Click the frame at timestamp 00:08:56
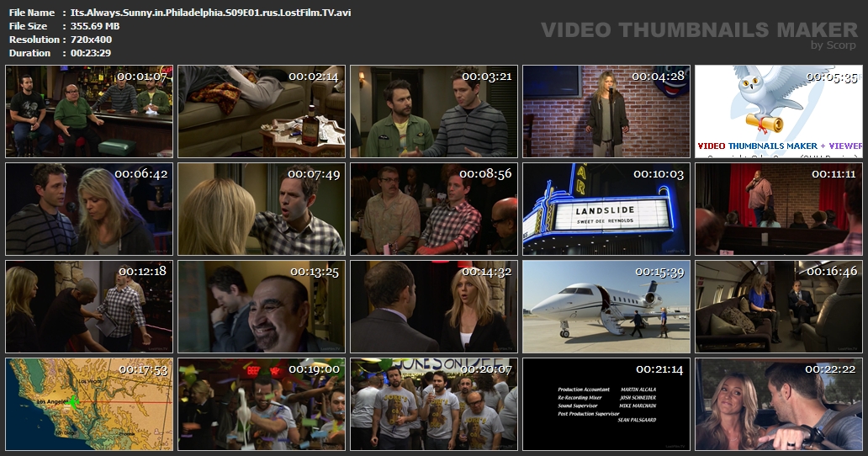Screen dimensions: 868x456 tap(434, 209)
